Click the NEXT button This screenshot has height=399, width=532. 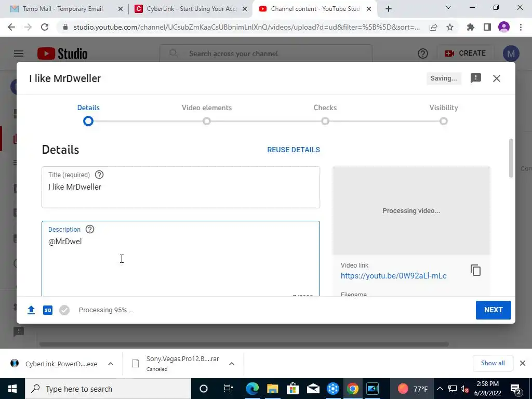click(x=494, y=310)
